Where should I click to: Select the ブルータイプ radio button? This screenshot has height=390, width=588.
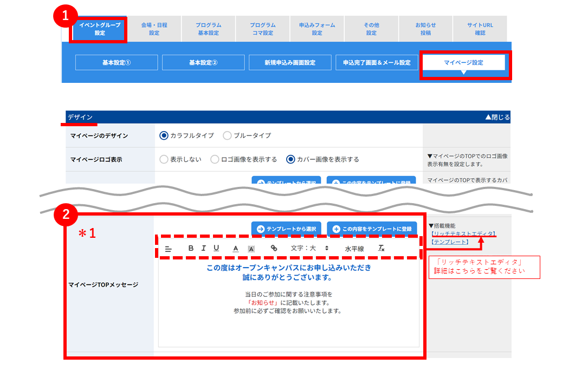[x=227, y=135]
